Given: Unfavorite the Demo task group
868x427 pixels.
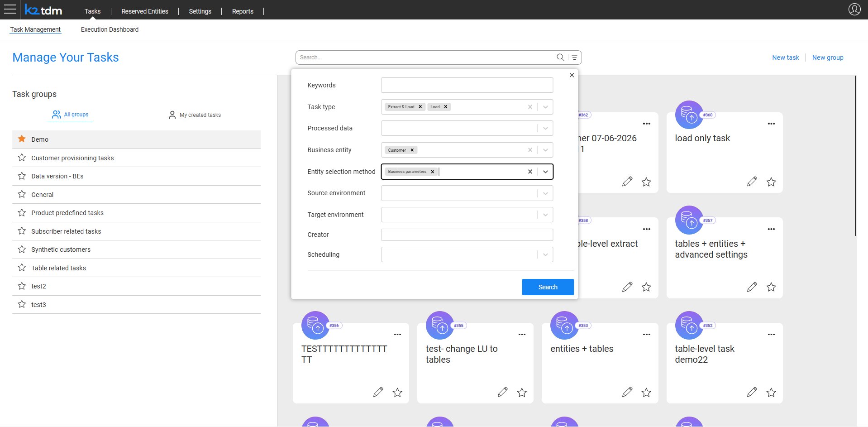Looking at the screenshot, I should click(22, 139).
